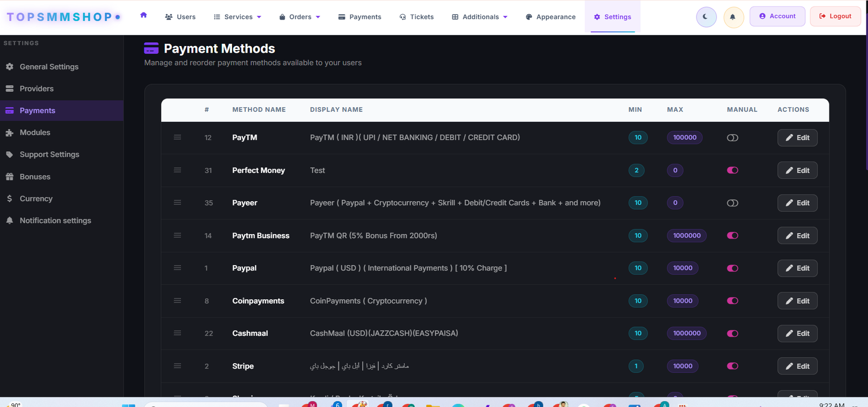
Task: Click the gift icon for Bonuses
Action: click(9, 177)
